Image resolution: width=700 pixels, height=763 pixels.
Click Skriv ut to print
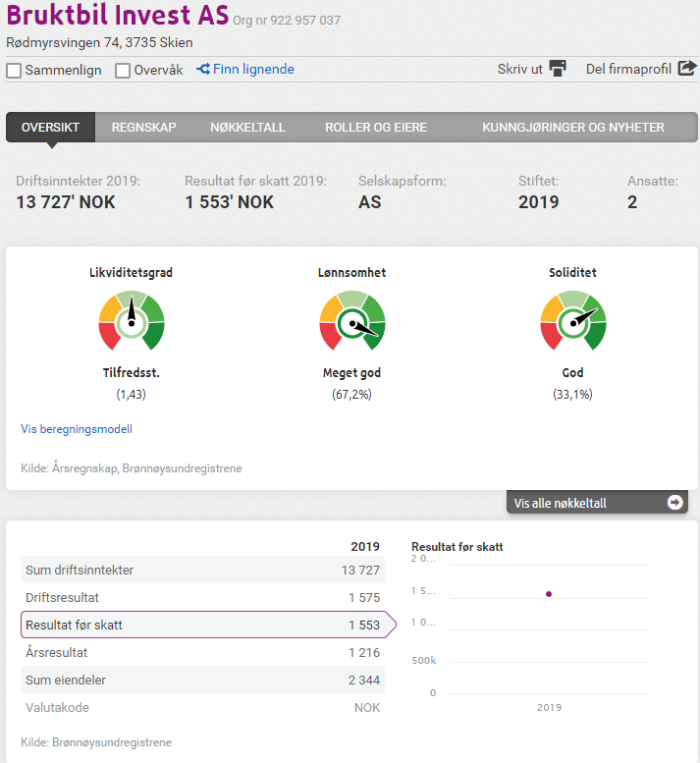click(x=519, y=69)
